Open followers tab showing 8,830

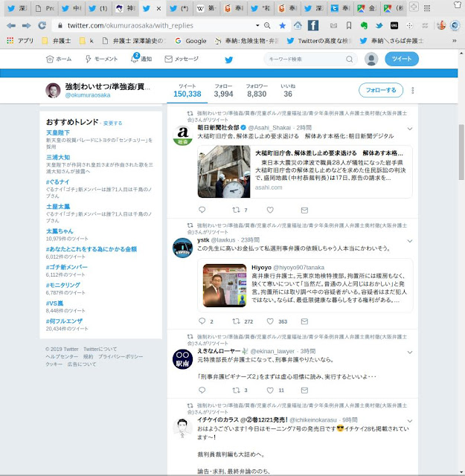257,91
